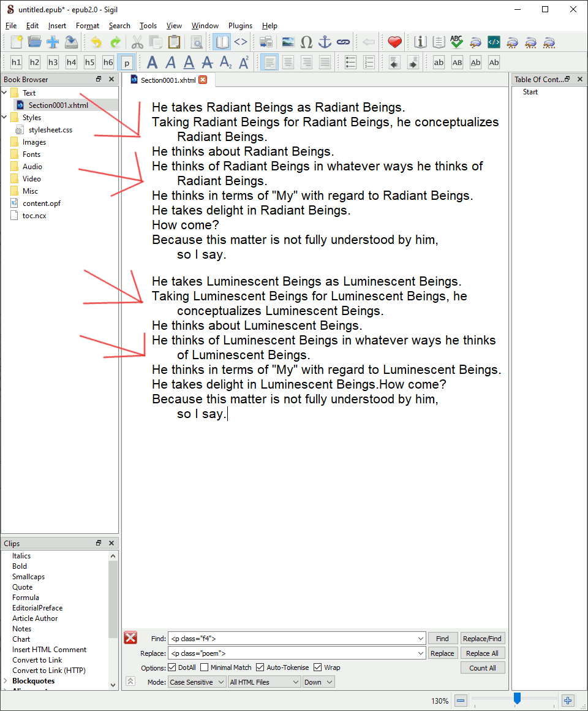Apply Heading 1 with h1 button
Image resolution: width=588 pixels, height=711 pixels.
pyautogui.click(x=17, y=62)
